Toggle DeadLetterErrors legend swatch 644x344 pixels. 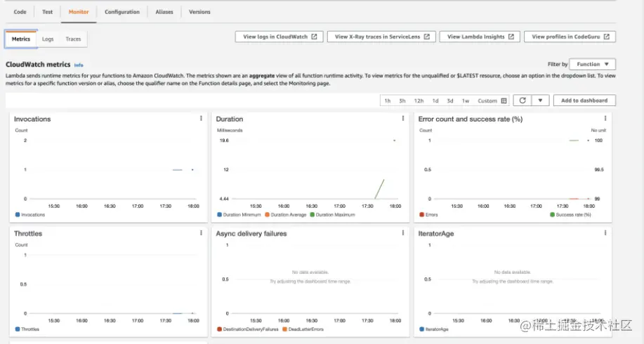[x=284, y=329]
